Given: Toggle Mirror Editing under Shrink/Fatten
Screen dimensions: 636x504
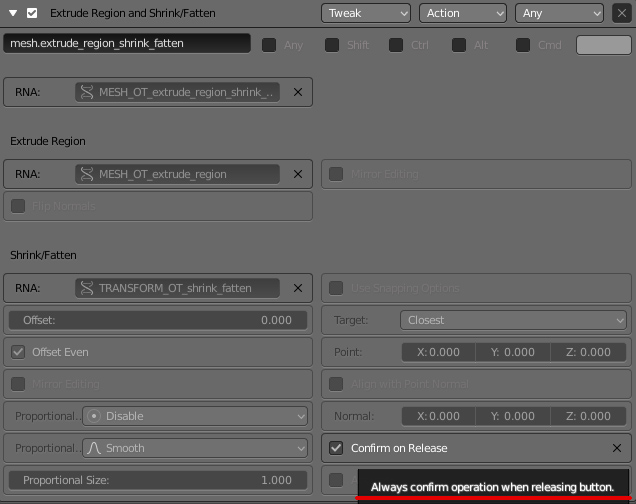Looking at the screenshot, I should coord(18,384).
